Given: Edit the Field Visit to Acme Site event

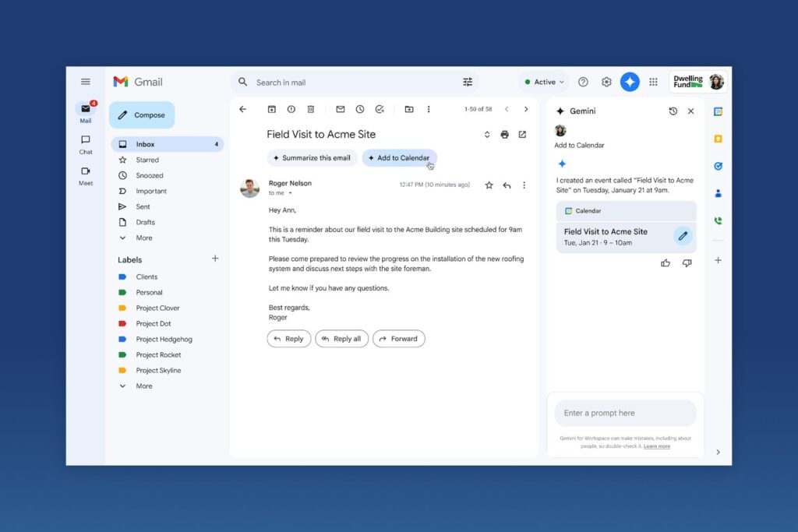Looking at the screenshot, I should tap(683, 236).
